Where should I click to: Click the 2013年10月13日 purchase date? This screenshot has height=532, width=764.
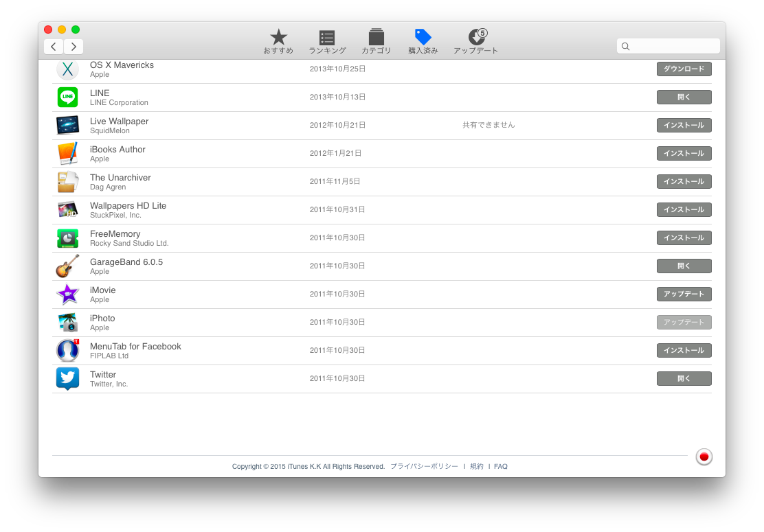337,97
